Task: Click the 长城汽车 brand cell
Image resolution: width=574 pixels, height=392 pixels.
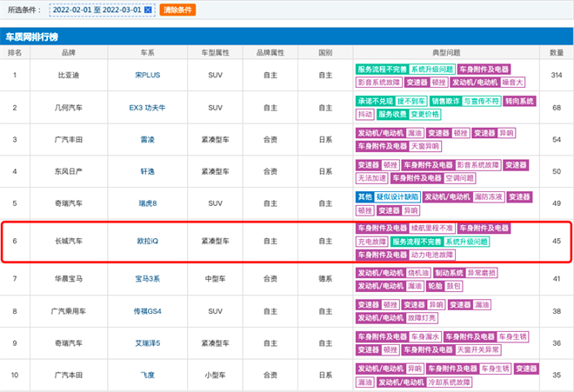Action: click(69, 241)
